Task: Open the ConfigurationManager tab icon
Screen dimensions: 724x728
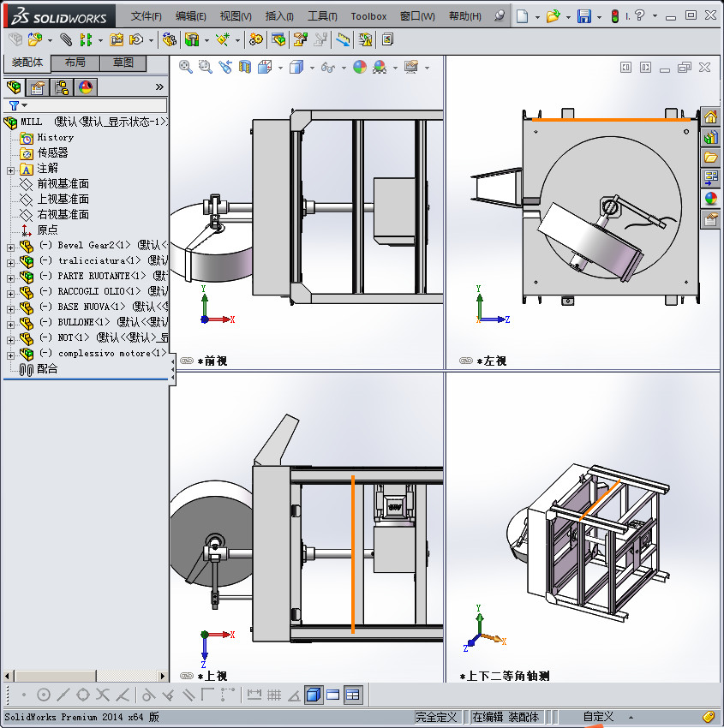Action: click(x=62, y=87)
